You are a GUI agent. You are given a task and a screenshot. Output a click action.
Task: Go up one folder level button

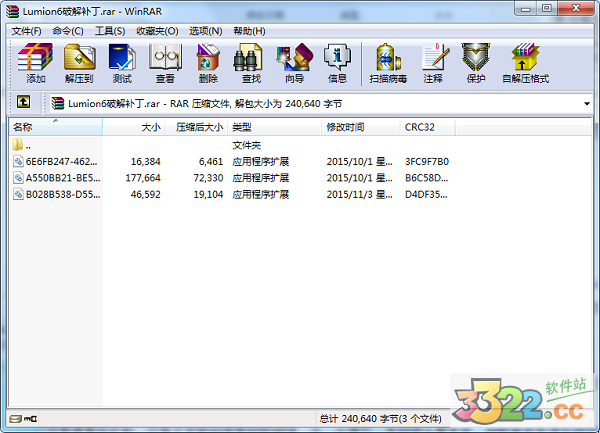point(23,102)
